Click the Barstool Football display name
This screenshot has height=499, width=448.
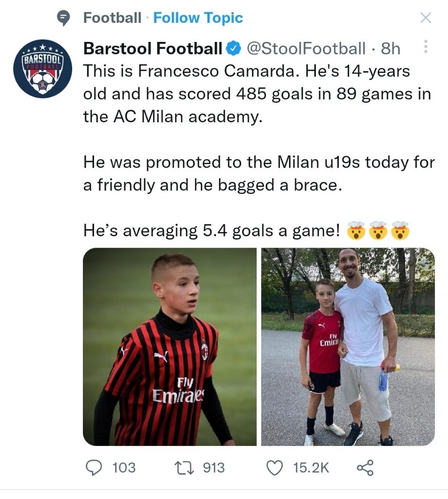[x=153, y=48]
